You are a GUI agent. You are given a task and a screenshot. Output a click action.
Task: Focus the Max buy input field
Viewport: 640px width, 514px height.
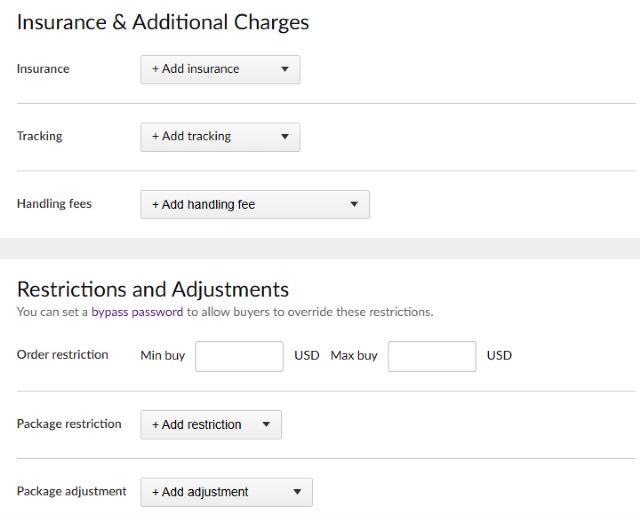[431, 356]
